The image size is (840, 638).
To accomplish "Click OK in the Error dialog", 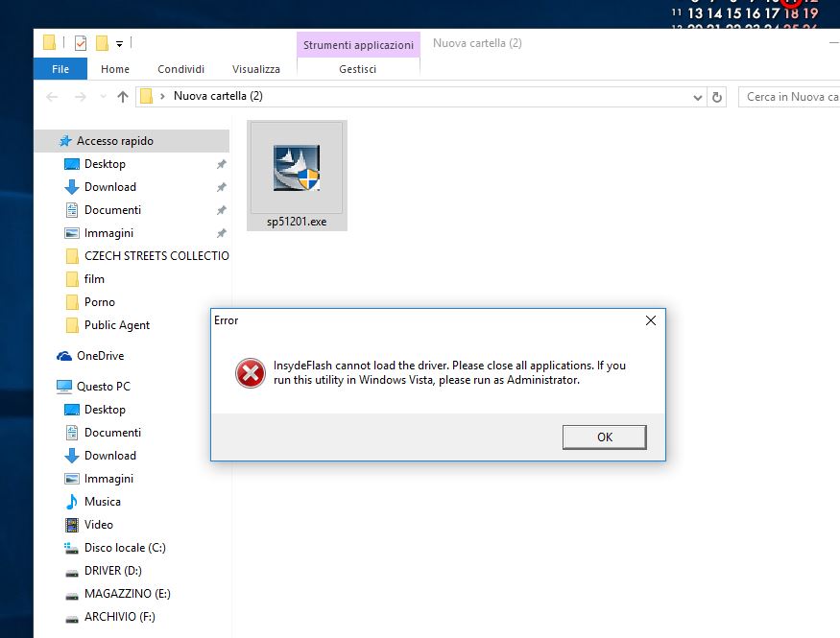I will tap(604, 437).
